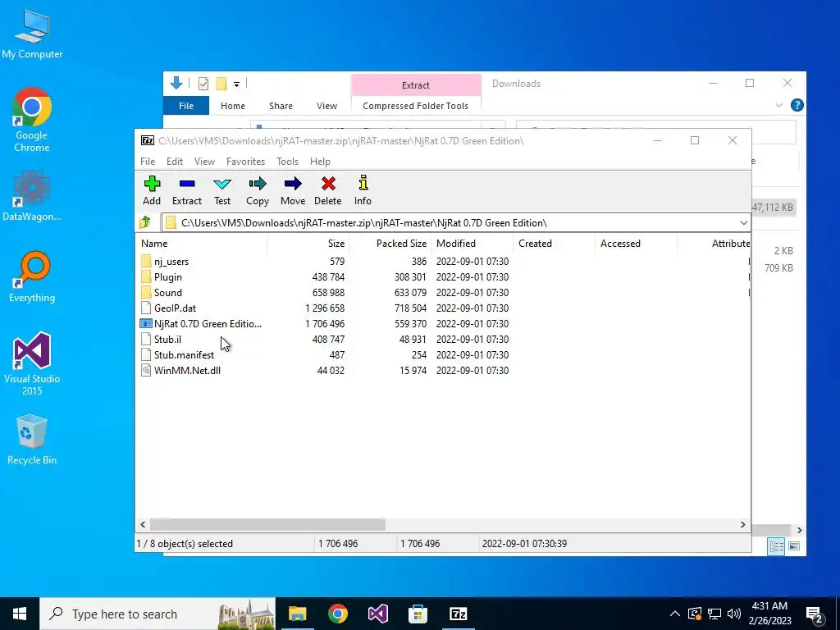Open the DataWagon desktop shortcut
This screenshot has width=840, height=630.
32,195
